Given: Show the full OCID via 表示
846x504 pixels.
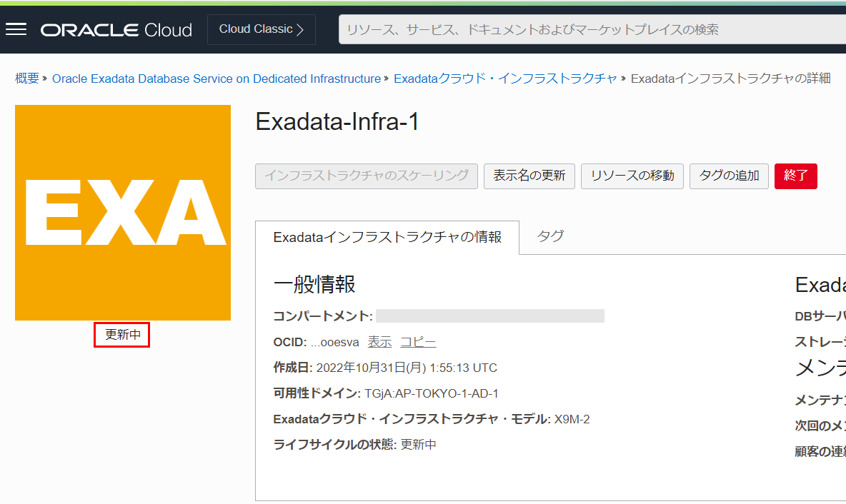Looking at the screenshot, I should pos(379,342).
